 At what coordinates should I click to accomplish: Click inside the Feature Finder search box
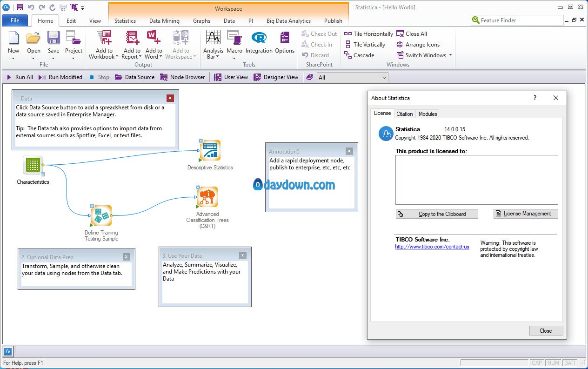pos(517,20)
